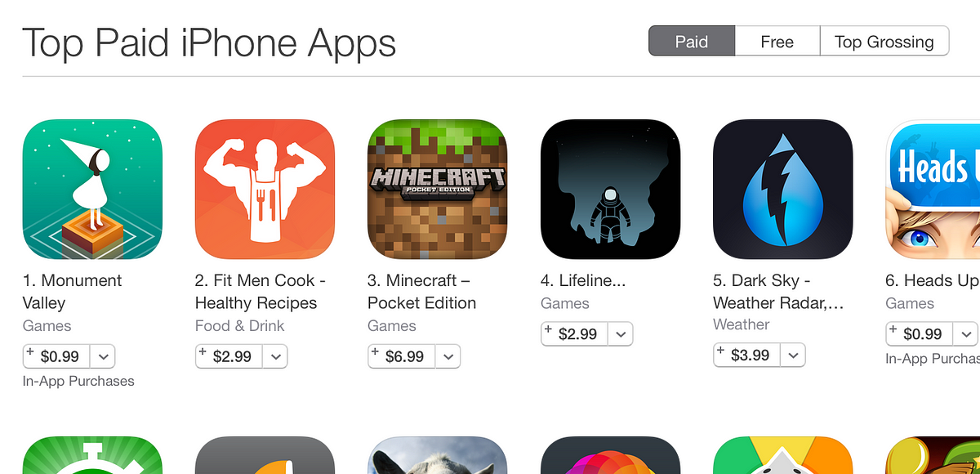Open the Monument Valley app icon
This screenshot has height=474, width=980.
(x=92, y=189)
